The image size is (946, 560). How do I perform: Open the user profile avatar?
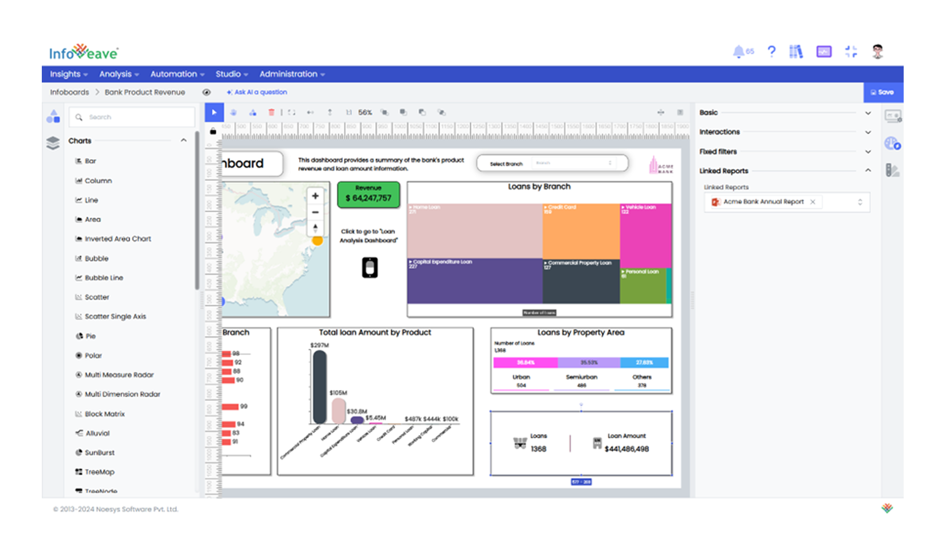click(878, 51)
